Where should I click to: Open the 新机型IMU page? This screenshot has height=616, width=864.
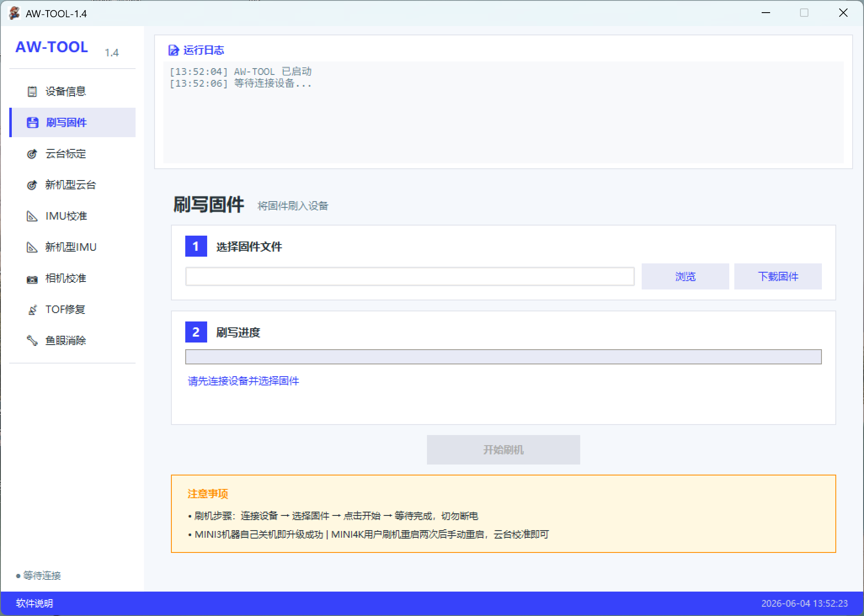[72, 247]
